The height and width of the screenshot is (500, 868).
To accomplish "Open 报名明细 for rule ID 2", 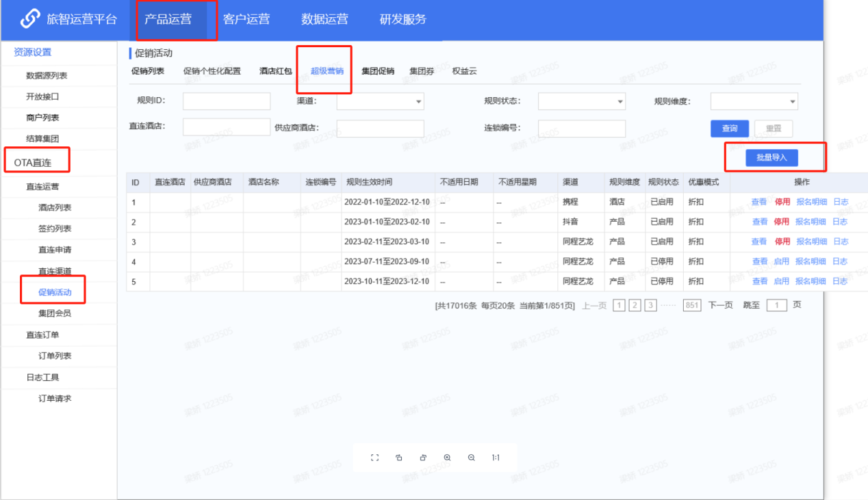I will [811, 222].
